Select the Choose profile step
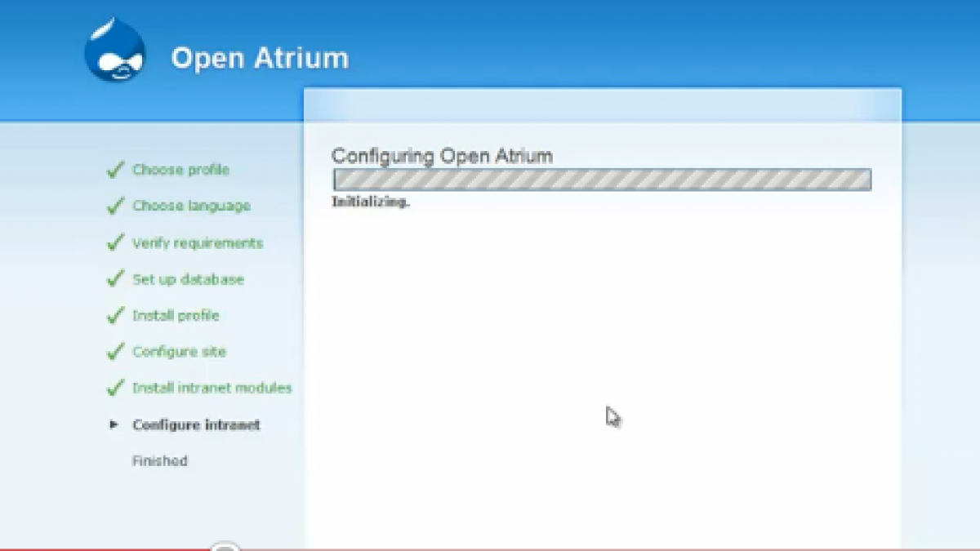The image size is (980, 551). pyautogui.click(x=180, y=170)
